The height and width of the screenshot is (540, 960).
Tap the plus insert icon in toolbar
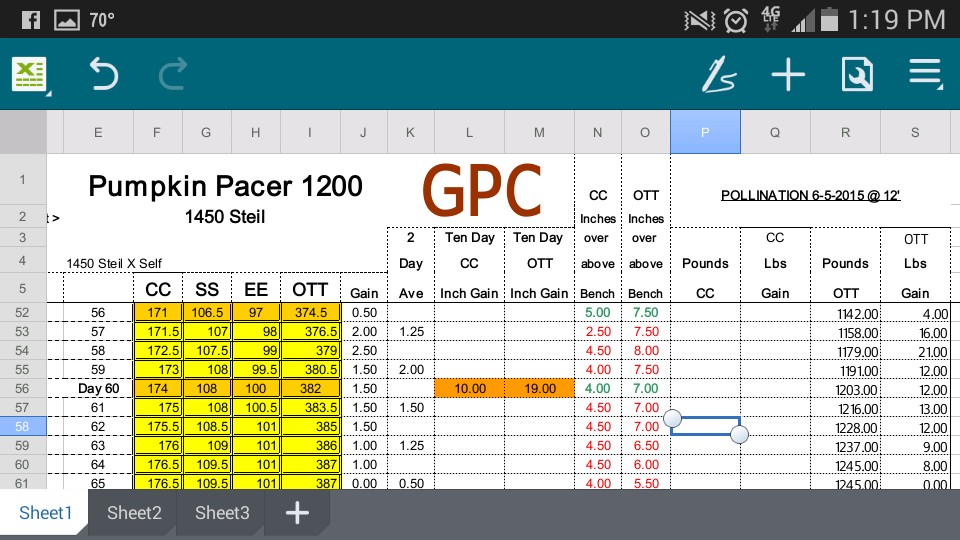788,75
